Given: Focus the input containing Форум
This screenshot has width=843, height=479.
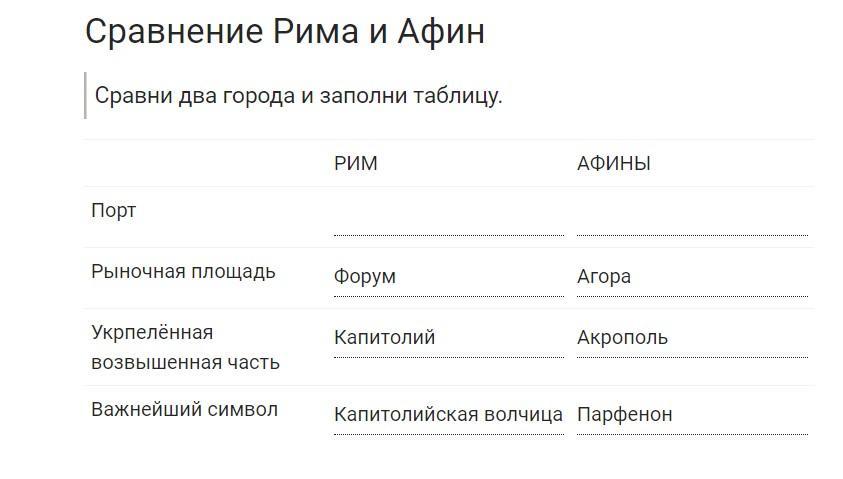Looking at the screenshot, I should 448,277.
